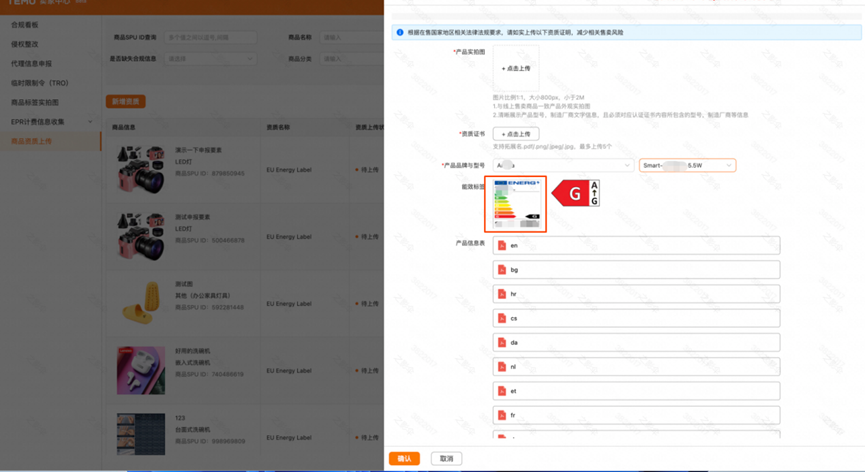Click 待上传 status for 好用的洗碗机 row
Screen dimensions: 865x472
367,371
